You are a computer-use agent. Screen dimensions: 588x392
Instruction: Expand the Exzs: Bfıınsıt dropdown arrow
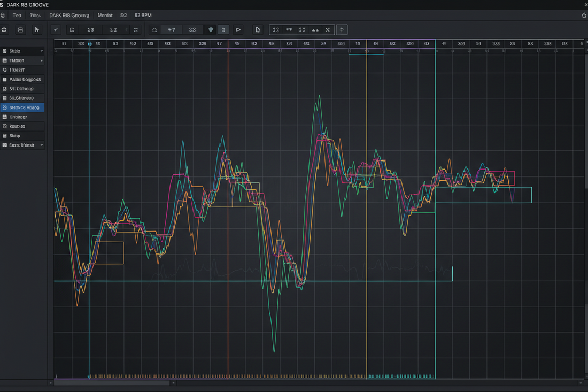[42, 145]
